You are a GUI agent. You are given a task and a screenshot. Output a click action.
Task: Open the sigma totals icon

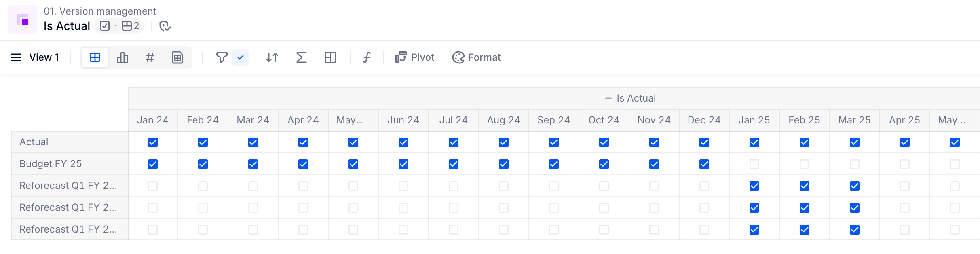[x=301, y=58]
